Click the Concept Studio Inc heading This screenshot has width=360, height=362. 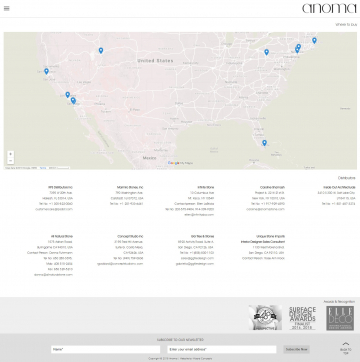point(130,236)
